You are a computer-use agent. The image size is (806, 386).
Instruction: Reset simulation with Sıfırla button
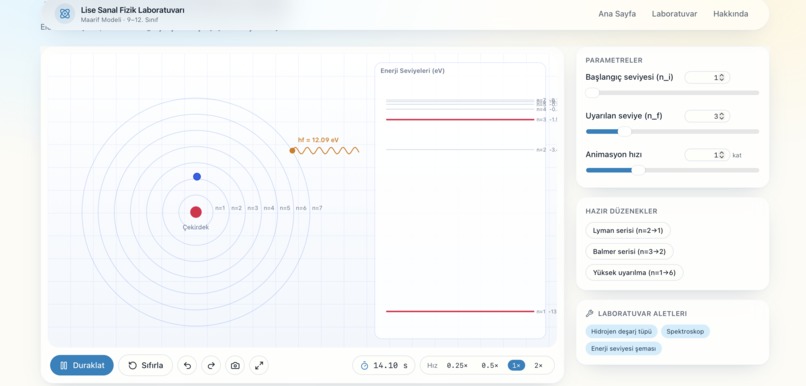[145, 365]
